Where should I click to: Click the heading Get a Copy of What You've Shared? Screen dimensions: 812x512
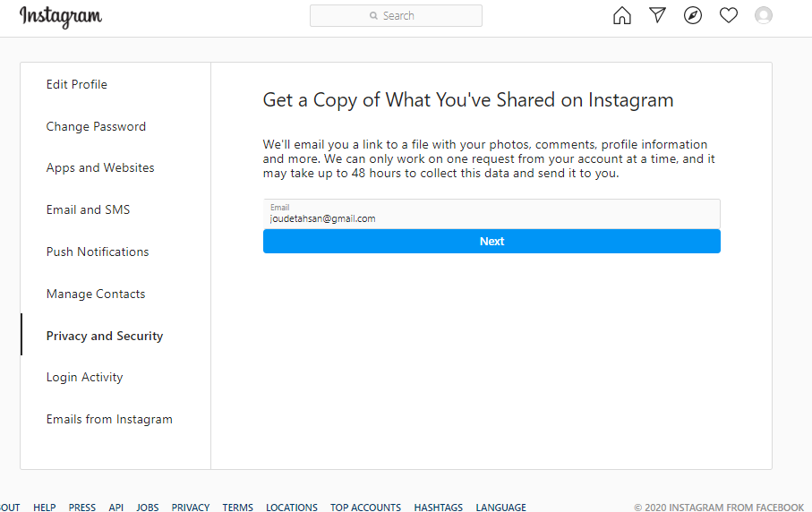coord(468,100)
